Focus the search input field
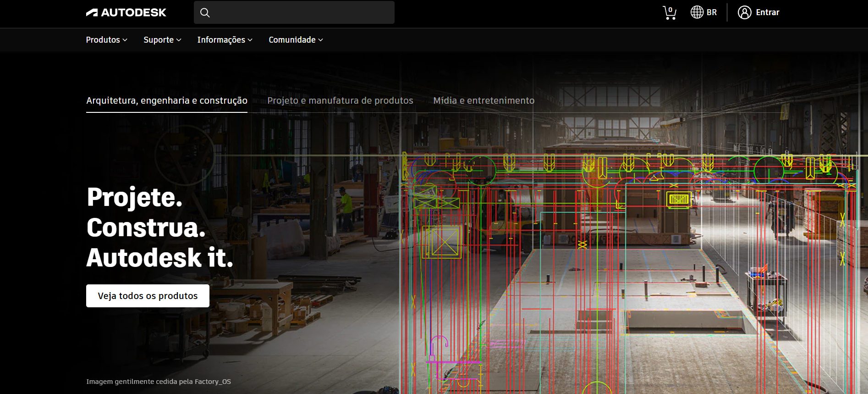868x394 pixels. (x=294, y=12)
